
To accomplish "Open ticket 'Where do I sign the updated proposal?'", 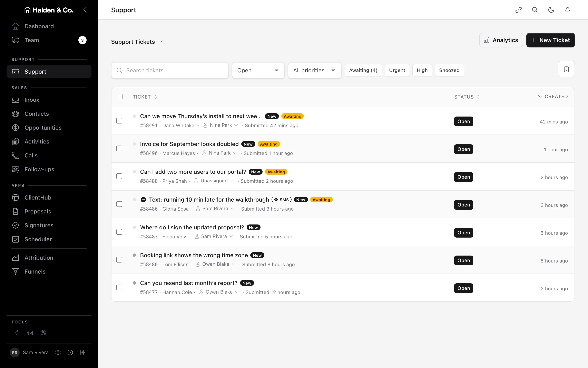I will [x=192, y=227].
